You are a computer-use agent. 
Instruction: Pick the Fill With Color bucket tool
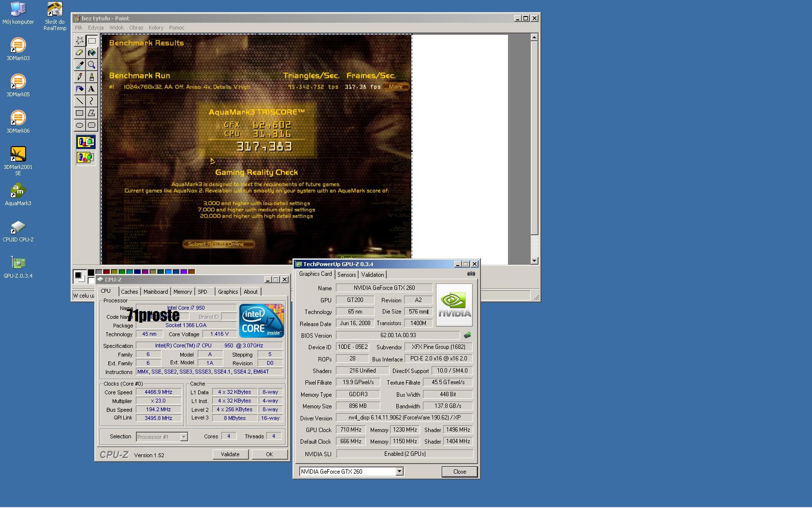(x=92, y=53)
